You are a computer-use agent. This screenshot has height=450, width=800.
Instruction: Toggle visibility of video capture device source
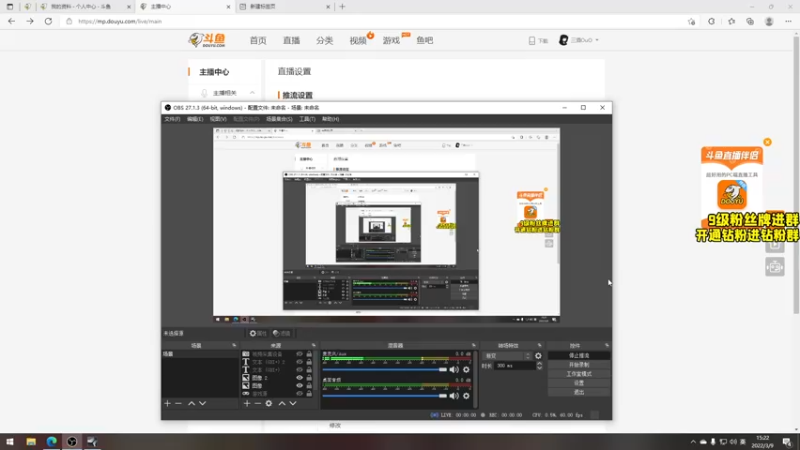pos(299,354)
